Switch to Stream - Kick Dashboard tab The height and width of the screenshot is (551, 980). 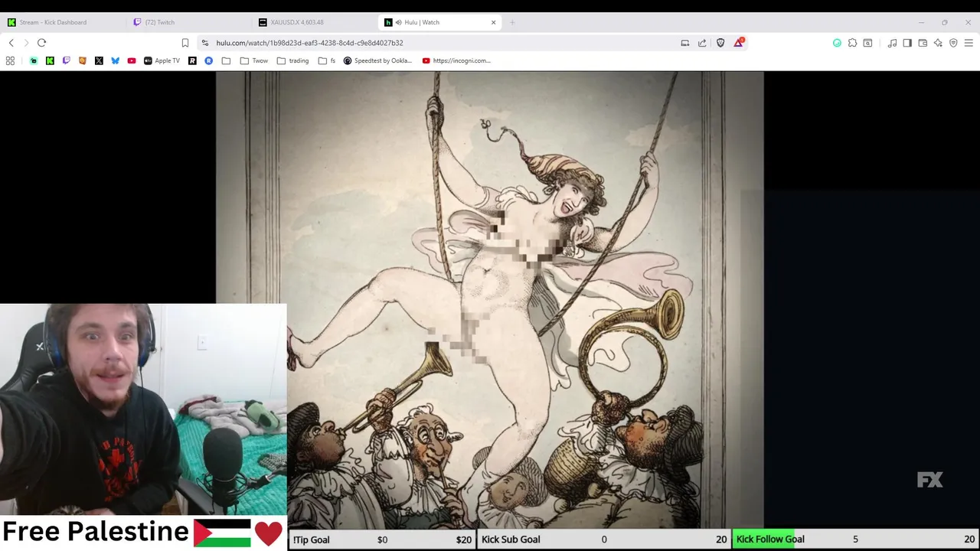pyautogui.click(x=63, y=22)
